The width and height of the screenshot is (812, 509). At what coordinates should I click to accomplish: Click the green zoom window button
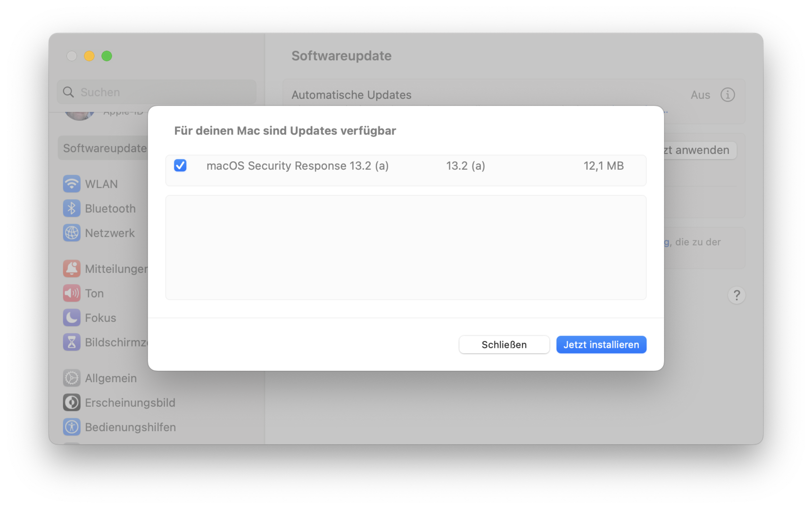pyautogui.click(x=107, y=56)
